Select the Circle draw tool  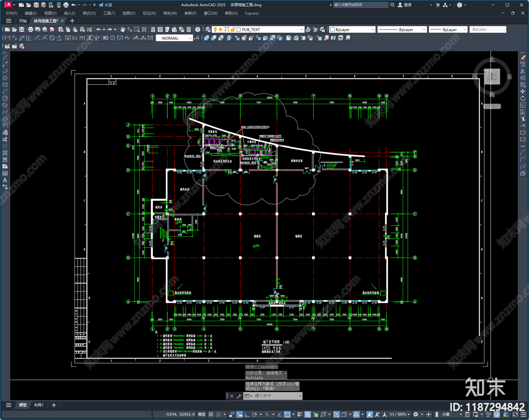5,98
